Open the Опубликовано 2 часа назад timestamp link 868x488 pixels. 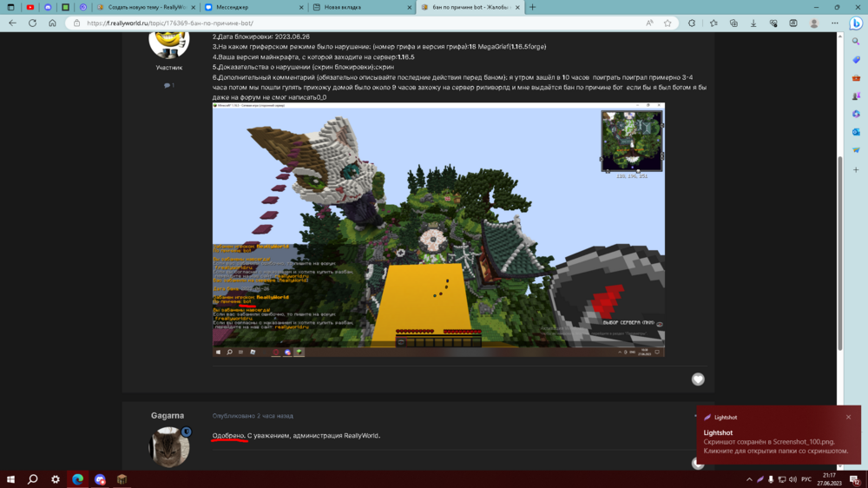pos(253,416)
